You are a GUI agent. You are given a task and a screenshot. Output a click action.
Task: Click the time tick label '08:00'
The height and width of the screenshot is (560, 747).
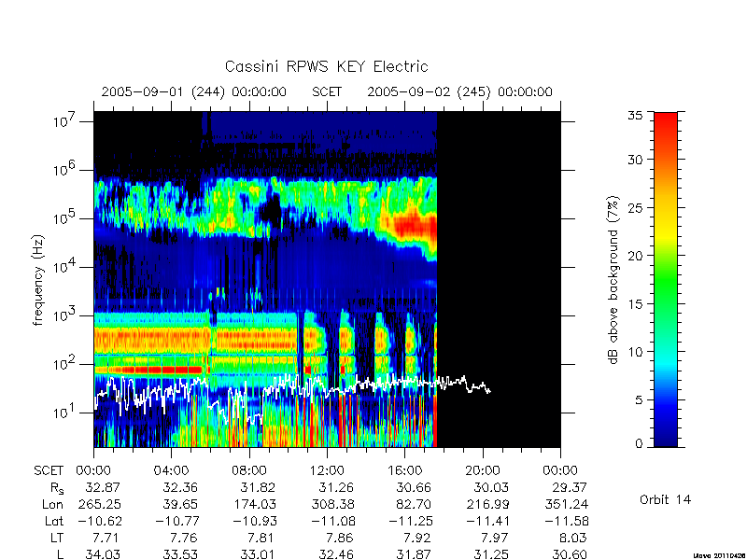coord(249,470)
